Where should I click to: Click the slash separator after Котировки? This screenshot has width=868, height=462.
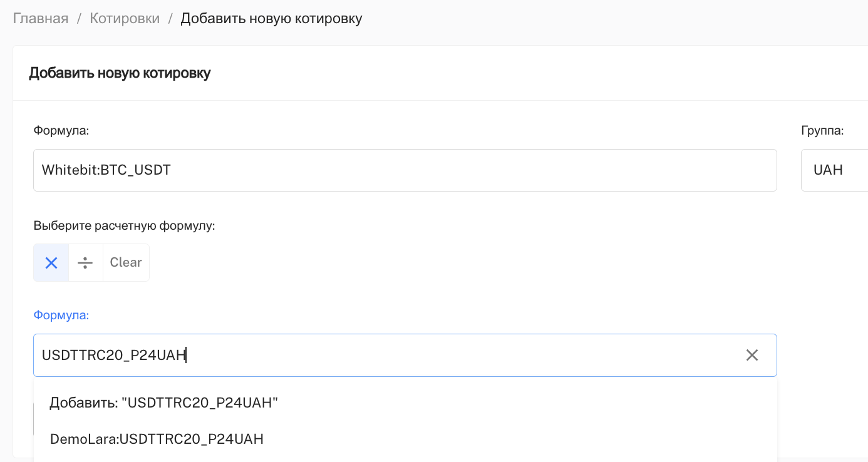tap(170, 18)
